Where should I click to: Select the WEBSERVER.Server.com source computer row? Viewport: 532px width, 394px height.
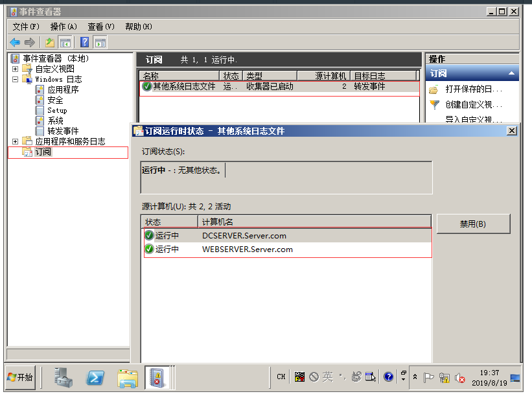248,249
